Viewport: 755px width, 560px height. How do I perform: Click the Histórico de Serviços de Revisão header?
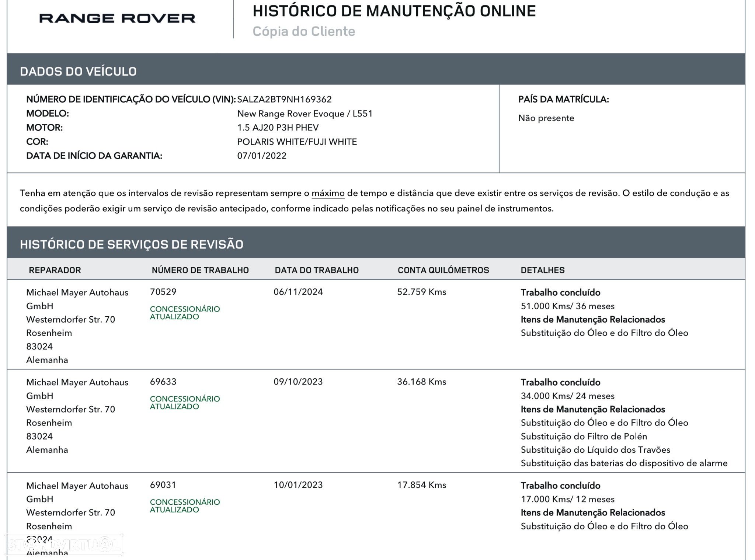pos(132,244)
